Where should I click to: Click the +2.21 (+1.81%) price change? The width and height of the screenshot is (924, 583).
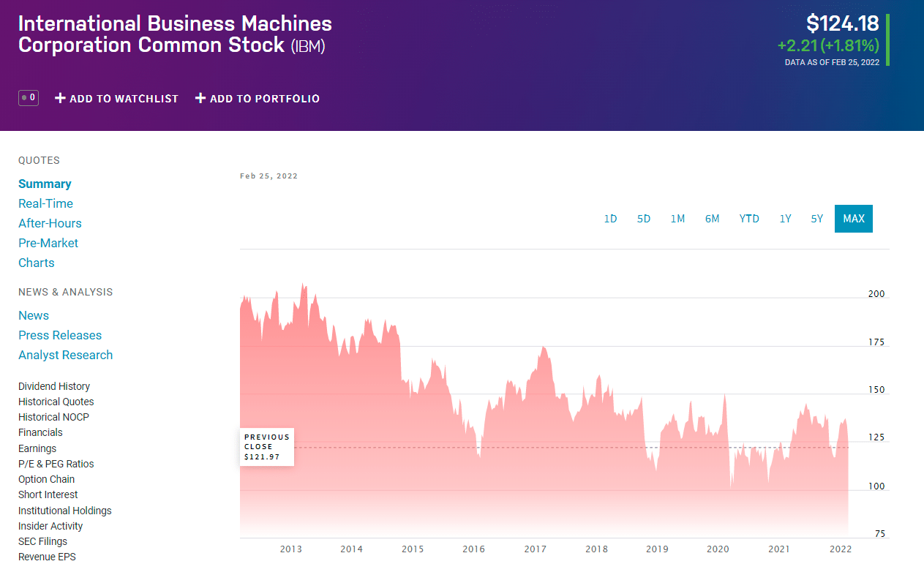tap(828, 46)
